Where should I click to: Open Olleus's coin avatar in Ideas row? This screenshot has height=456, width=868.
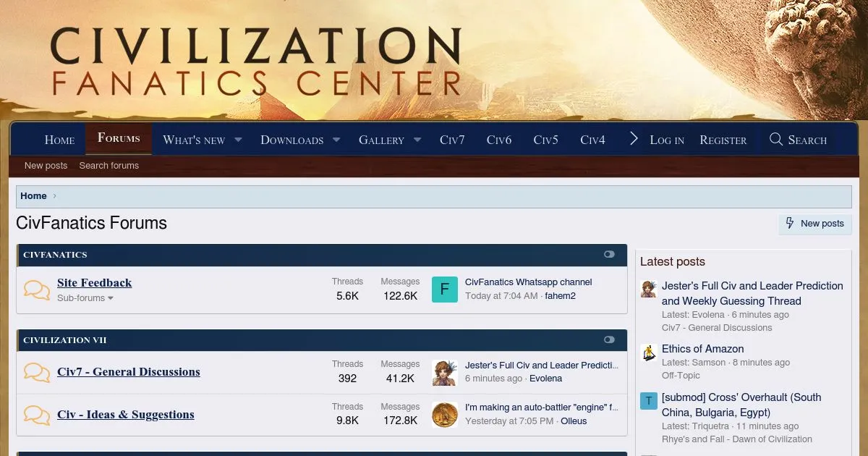(445, 415)
